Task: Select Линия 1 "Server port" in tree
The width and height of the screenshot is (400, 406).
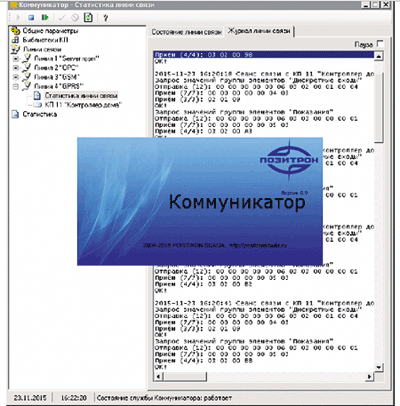Action: (67, 59)
